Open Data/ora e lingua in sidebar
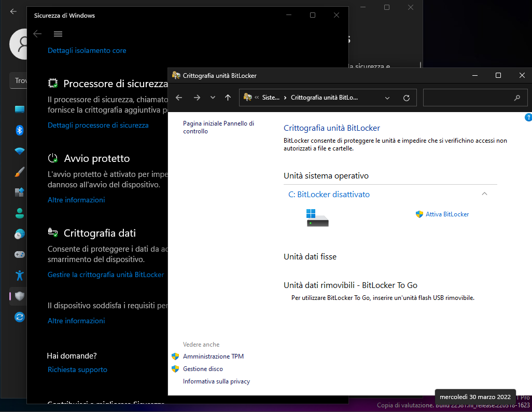 point(19,234)
